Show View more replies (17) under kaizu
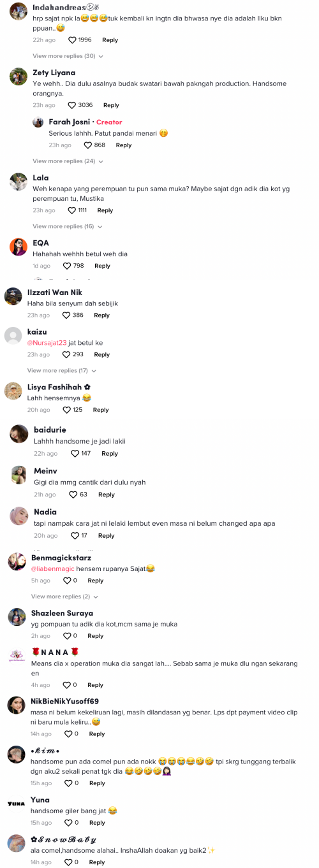 click(62, 370)
